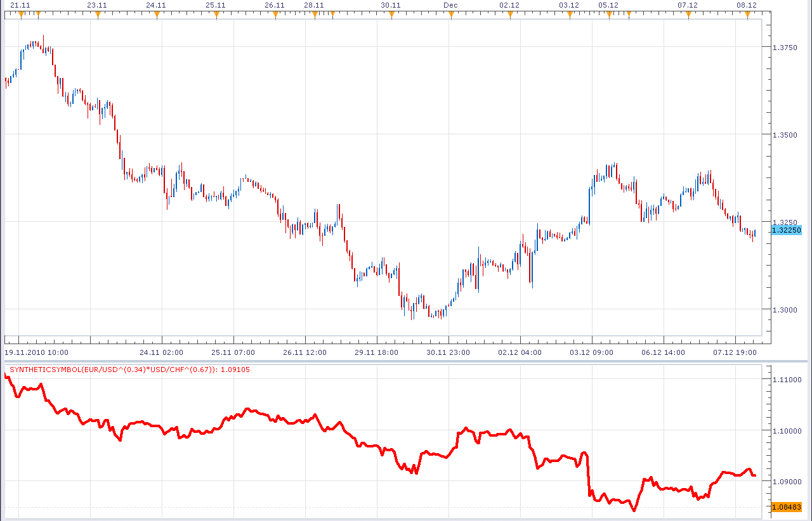Click the orange timeline marker under 21.11
Viewport: 812px width, 521px height.
21,13
